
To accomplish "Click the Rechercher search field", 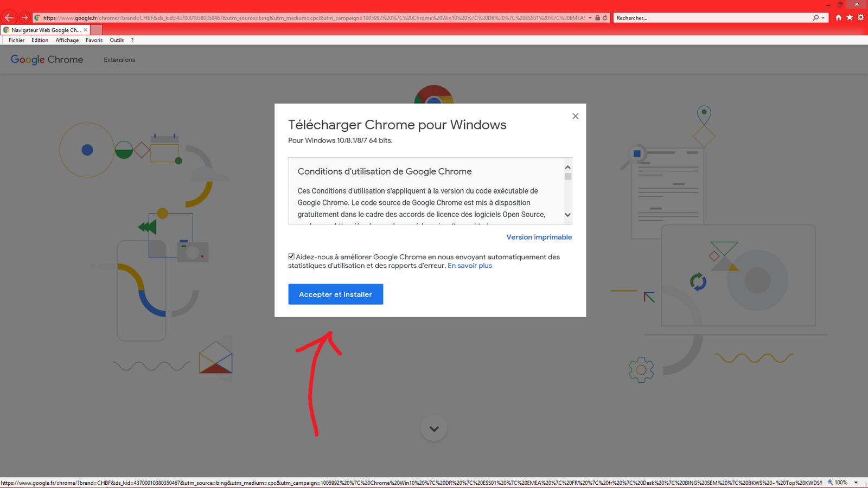I will pos(712,18).
